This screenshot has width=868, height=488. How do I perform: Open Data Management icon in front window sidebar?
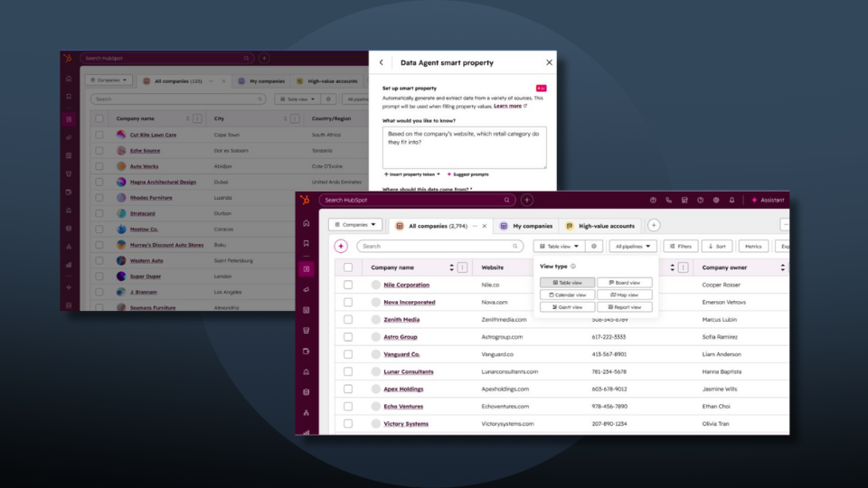pyautogui.click(x=307, y=391)
